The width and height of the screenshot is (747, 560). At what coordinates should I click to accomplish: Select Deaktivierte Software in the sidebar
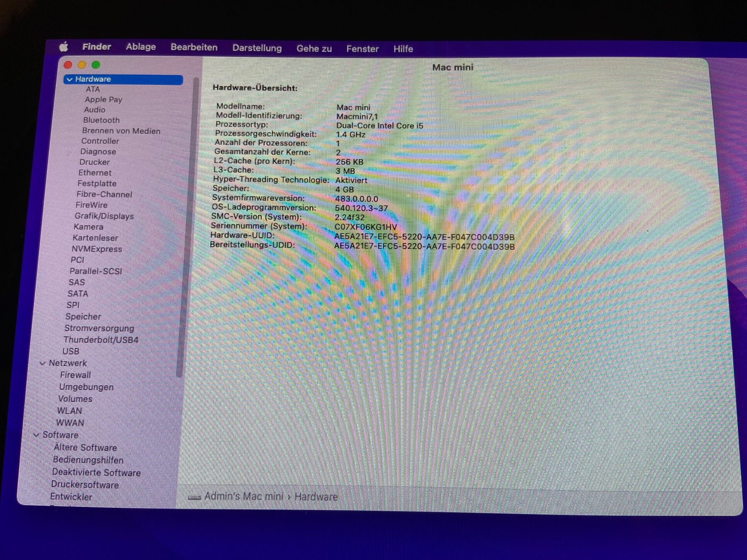(96, 472)
